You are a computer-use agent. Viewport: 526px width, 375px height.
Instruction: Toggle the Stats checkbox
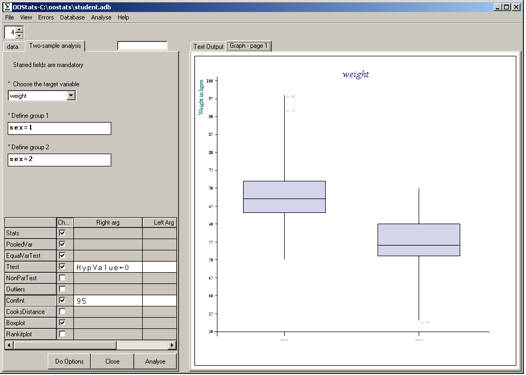click(x=62, y=232)
